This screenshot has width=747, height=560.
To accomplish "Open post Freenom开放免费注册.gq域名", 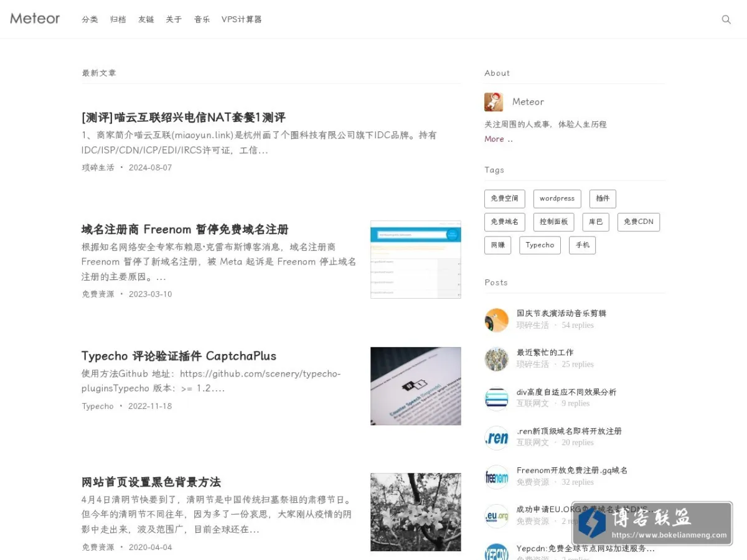I will (x=572, y=470).
